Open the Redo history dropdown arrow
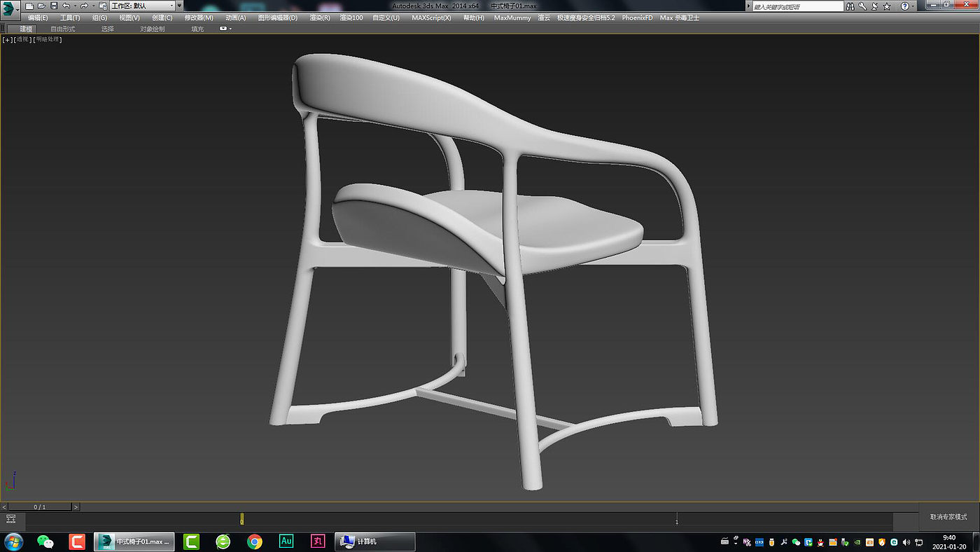The height and width of the screenshot is (552, 980). 94,6
